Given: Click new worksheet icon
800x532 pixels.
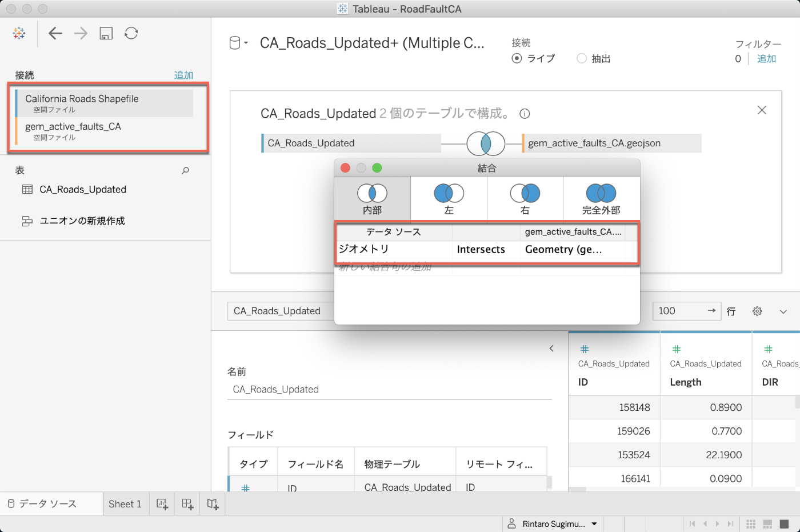Looking at the screenshot, I should 162,504.
